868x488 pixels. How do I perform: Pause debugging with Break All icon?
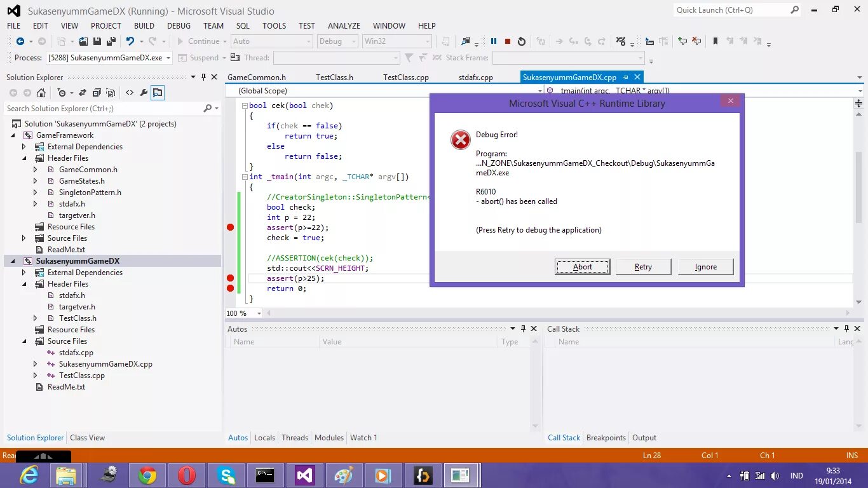coord(493,41)
